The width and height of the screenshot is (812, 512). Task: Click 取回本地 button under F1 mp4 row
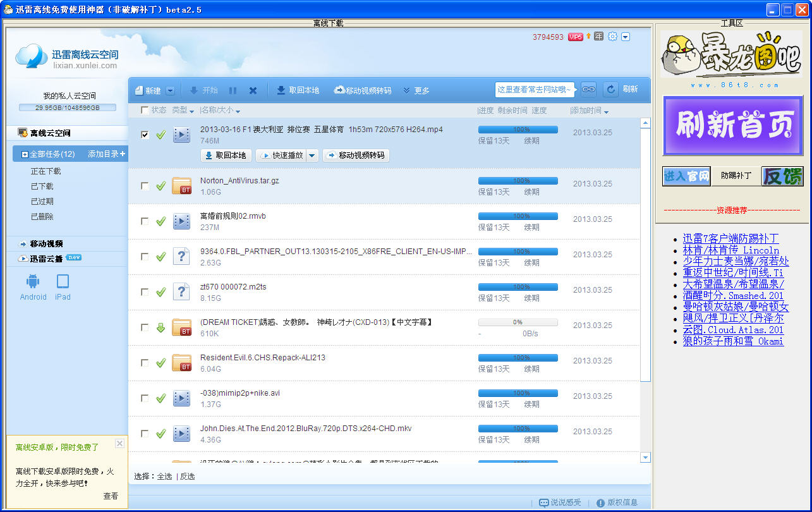point(226,155)
